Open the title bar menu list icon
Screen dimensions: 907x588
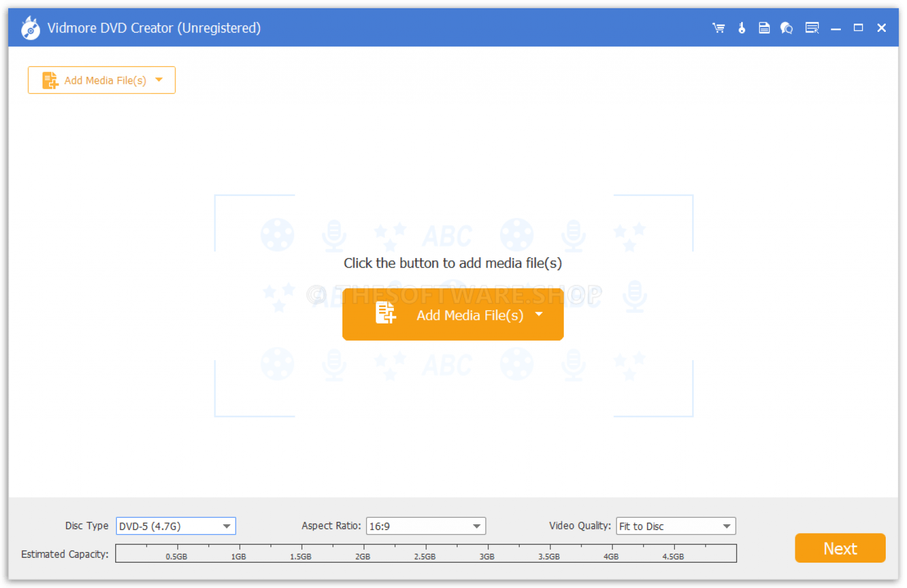(812, 28)
